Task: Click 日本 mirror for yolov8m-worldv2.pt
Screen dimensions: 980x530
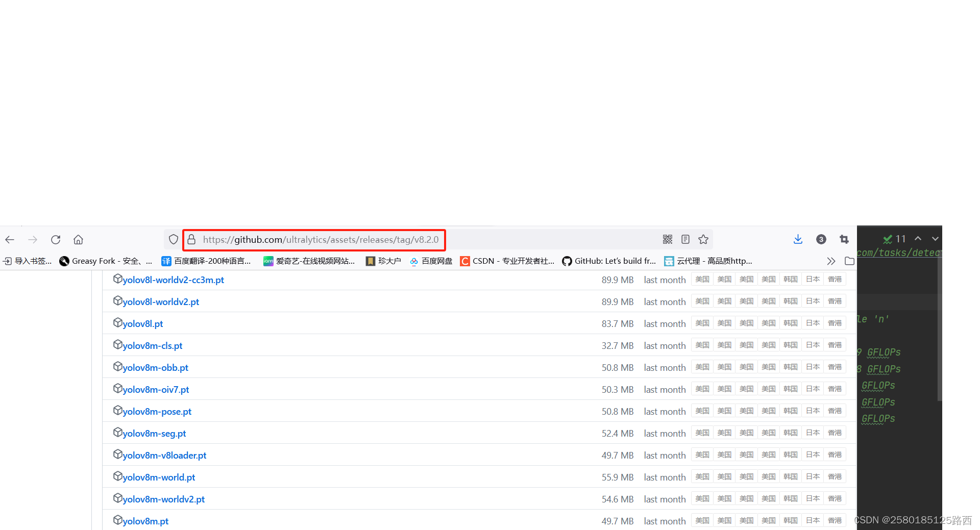Action: pos(813,499)
